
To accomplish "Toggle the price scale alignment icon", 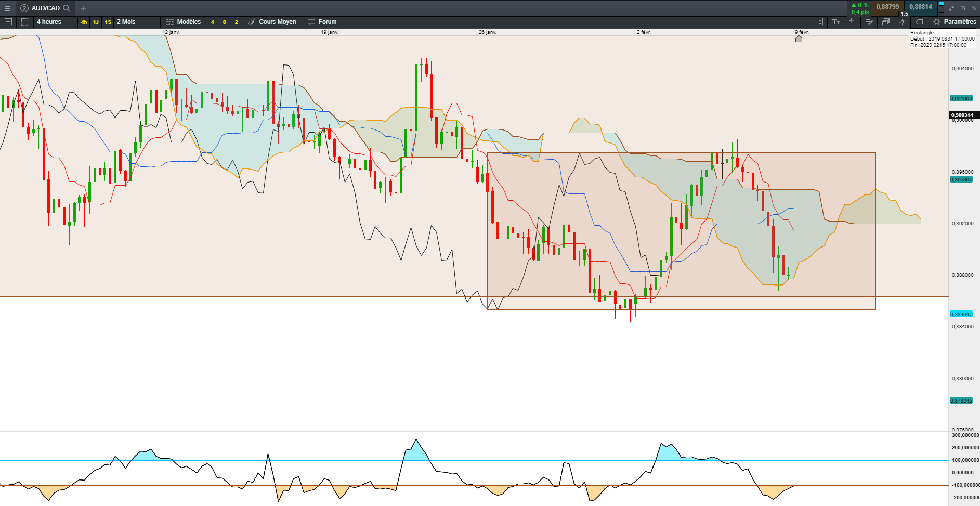I will click(819, 22).
